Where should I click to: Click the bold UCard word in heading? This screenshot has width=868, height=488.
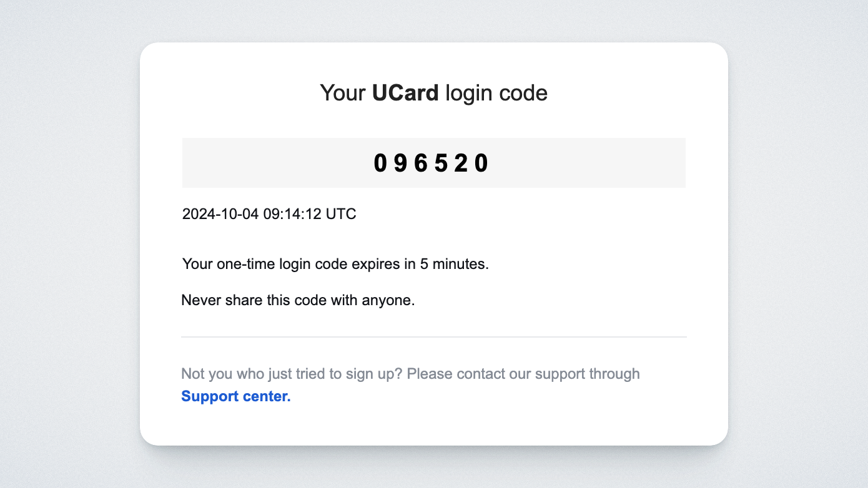[405, 93]
